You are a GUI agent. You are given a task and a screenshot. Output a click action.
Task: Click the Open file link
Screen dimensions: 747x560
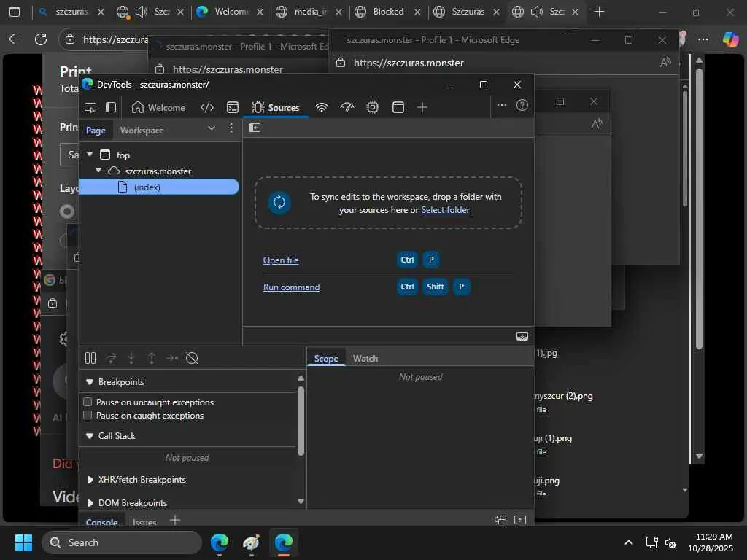(x=281, y=260)
